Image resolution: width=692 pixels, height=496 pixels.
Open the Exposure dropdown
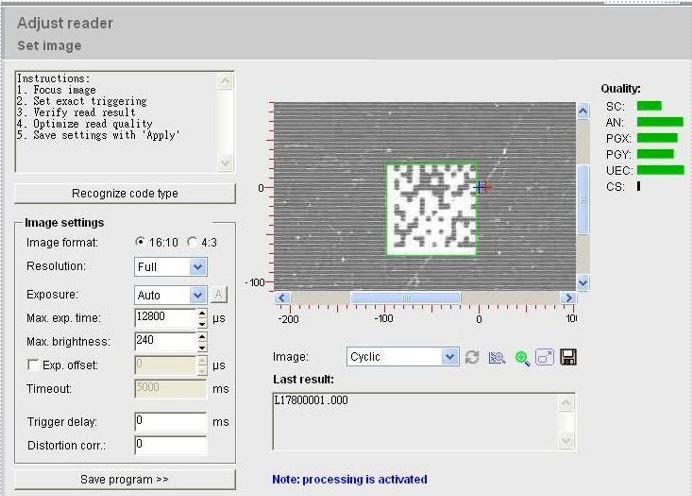[x=198, y=295]
